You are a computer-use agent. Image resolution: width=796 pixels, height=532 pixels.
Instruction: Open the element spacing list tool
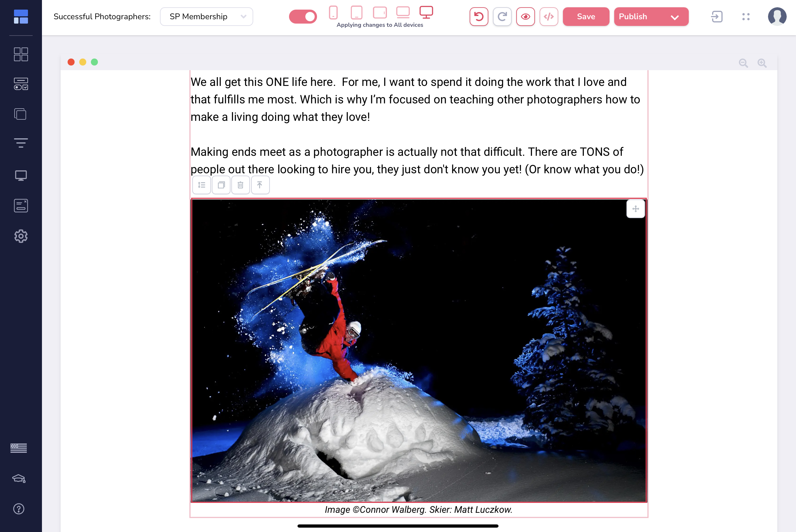point(202,185)
